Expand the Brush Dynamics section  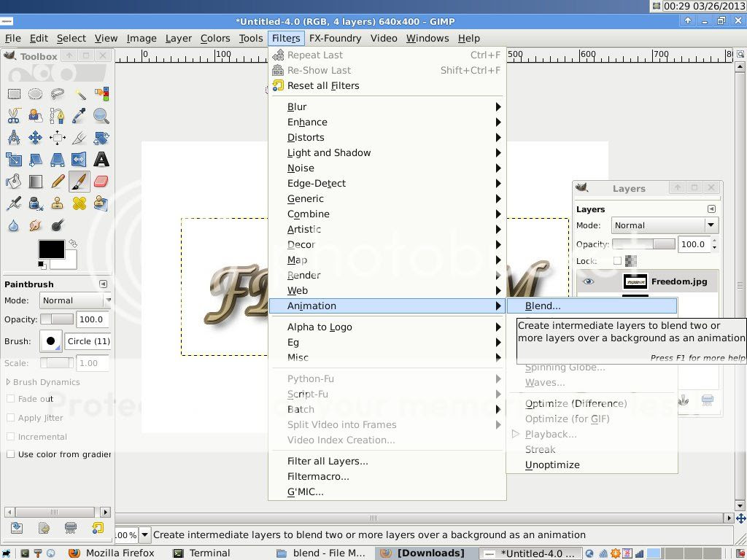pos(9,382)
